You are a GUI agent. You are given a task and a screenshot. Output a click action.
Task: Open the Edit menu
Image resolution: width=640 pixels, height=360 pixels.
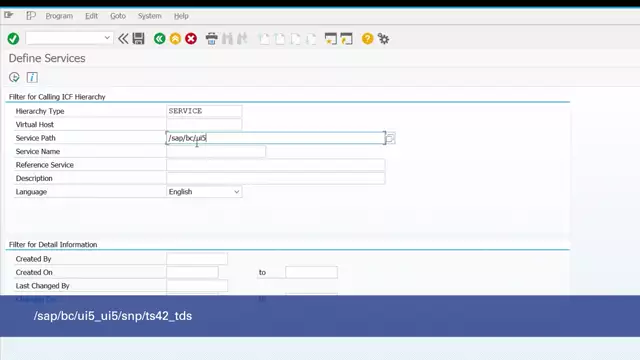(x=91, y=16)
